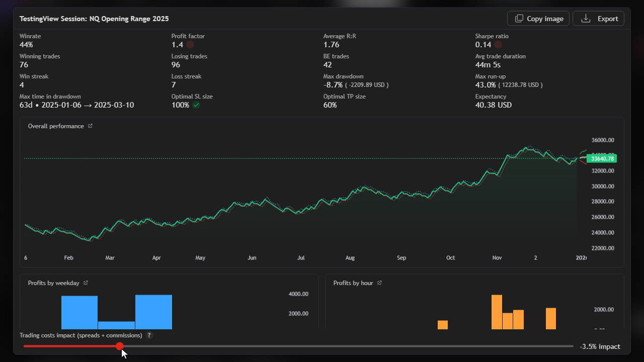Click the trading costs help question mark
Viewport: 644px width, 362px height.
pyautogui.click(x=149, y=335)
